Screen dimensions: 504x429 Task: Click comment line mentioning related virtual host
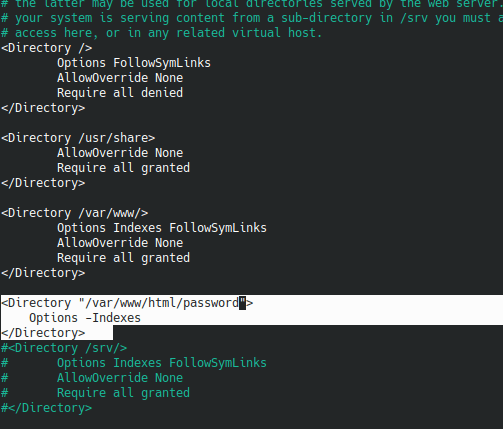[x=161, y=33]
